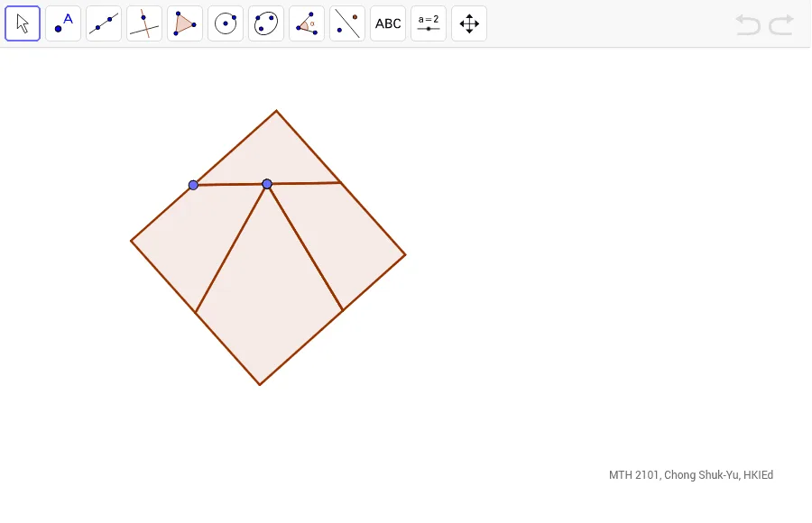Select the Perpendicular Line tool
Screen dimensions: 812x523
[x=144, y=23]
